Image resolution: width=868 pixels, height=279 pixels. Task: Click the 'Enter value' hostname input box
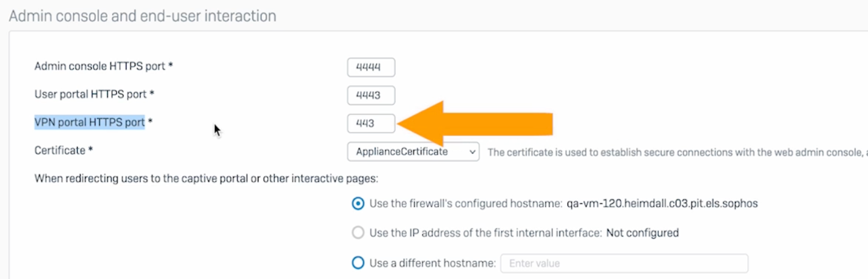624,263
